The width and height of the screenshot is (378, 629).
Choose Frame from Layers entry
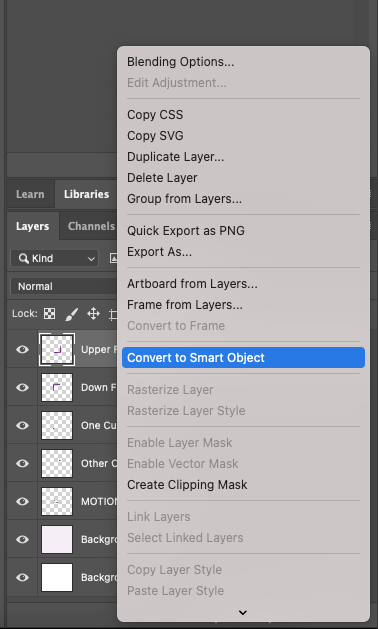click(185, 305)
